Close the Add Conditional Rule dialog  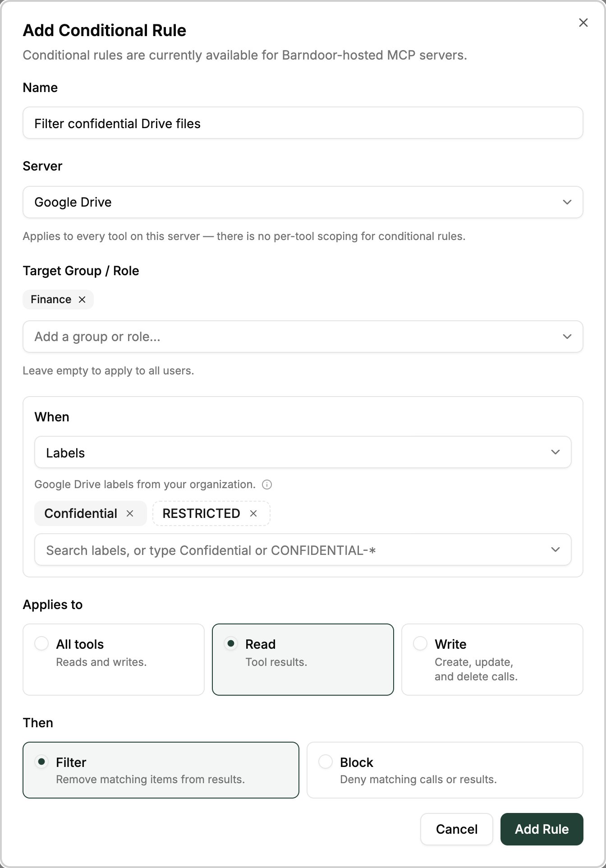(583, 23)
